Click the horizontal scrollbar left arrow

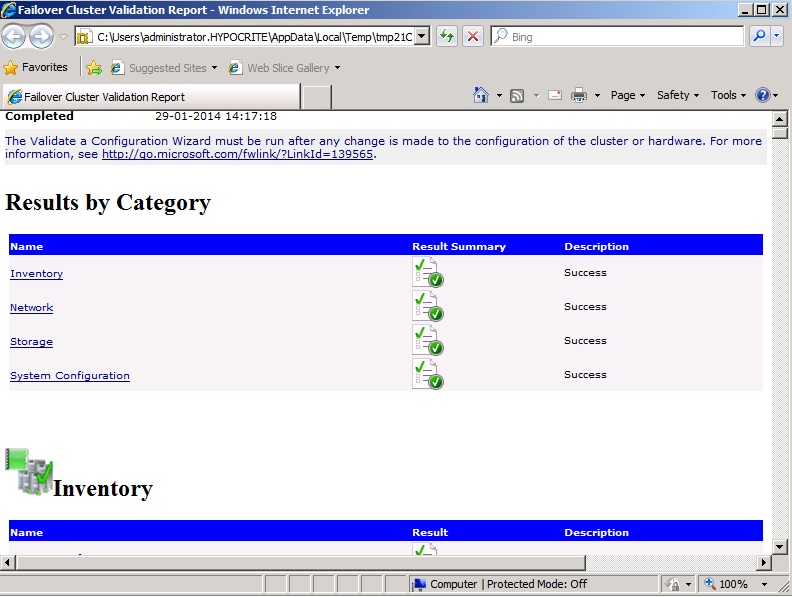click(x=7, y=562)
